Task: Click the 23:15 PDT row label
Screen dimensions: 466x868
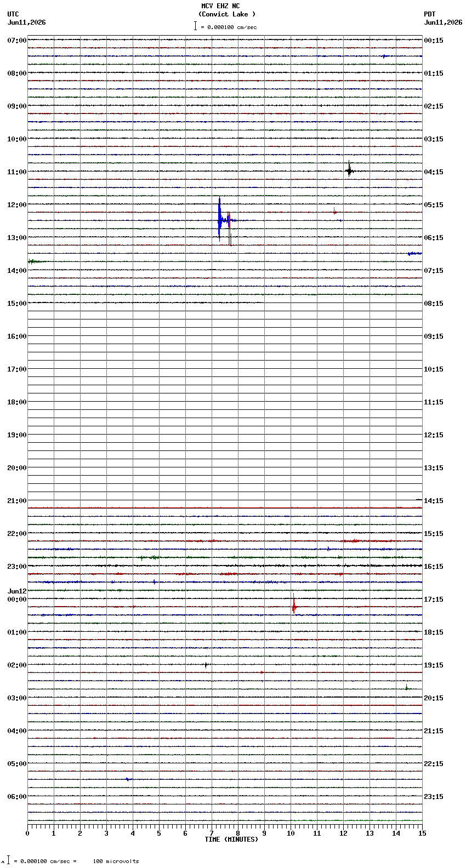Action: click(x=434, y=797)
